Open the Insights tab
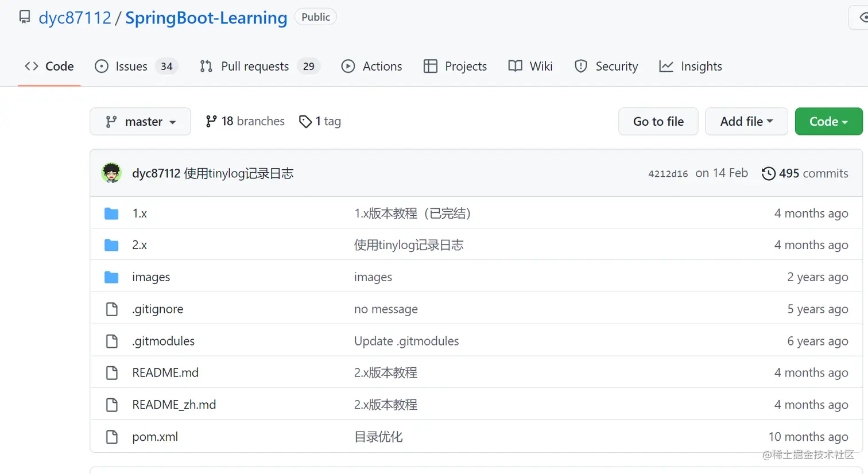 click(691, 67)
